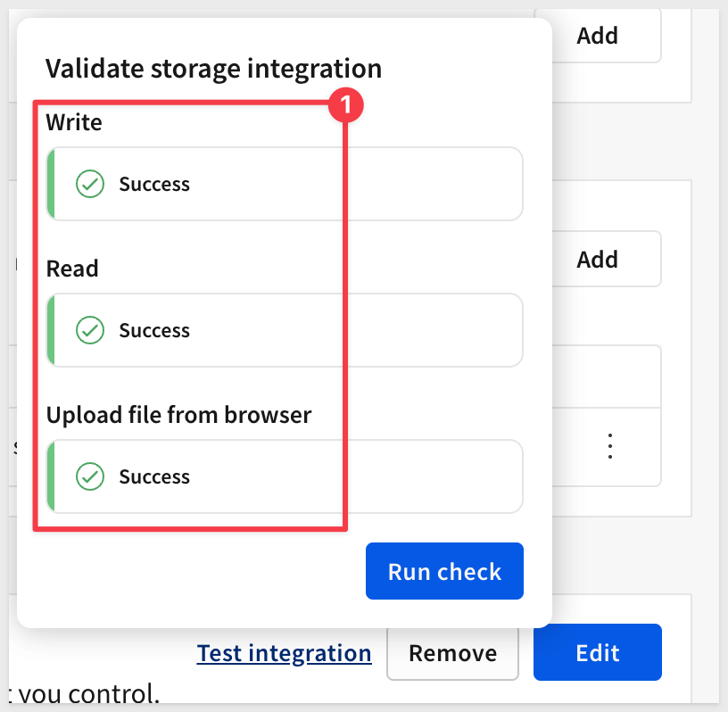
Task: Click the Read success checkmark icon
Action: 89,331
